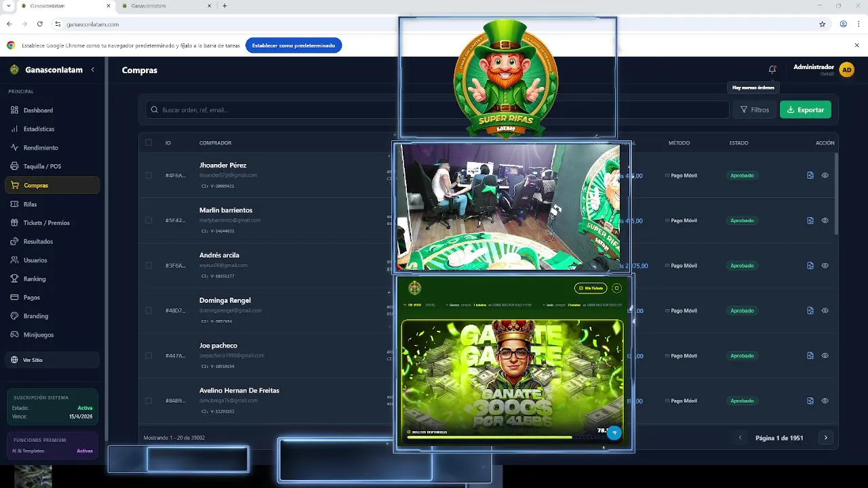Click Aprobado badge for Marlin barrientos
This screenshot has height=488, width=868.
(x=742, y=220)
